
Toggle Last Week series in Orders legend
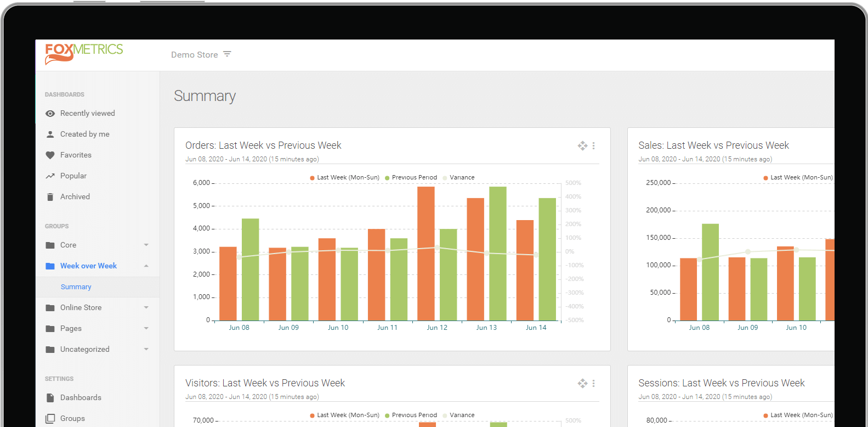(x=344, y=178)
